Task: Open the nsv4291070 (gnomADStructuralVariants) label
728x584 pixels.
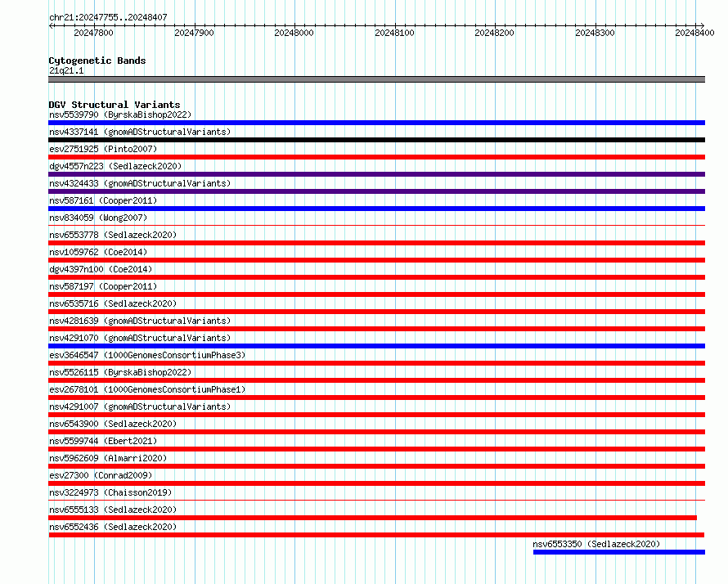Action: tap(140, 338)
